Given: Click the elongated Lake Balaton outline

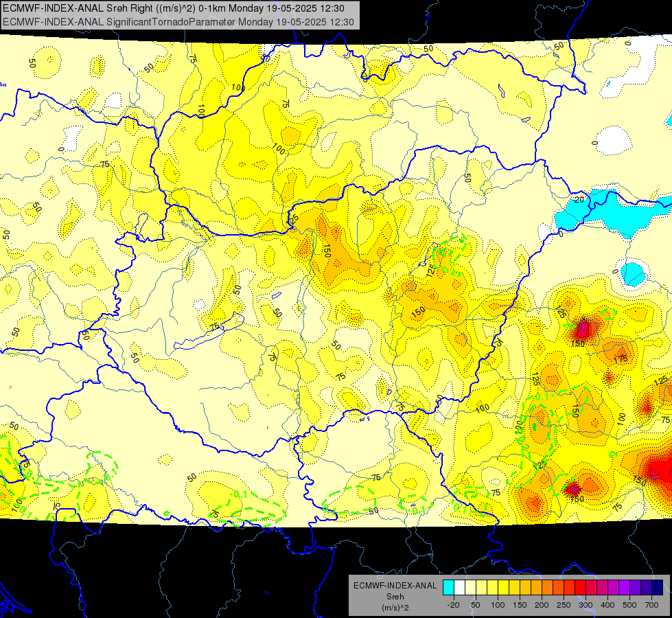Looking at the screenshot, I should (209, 331).
